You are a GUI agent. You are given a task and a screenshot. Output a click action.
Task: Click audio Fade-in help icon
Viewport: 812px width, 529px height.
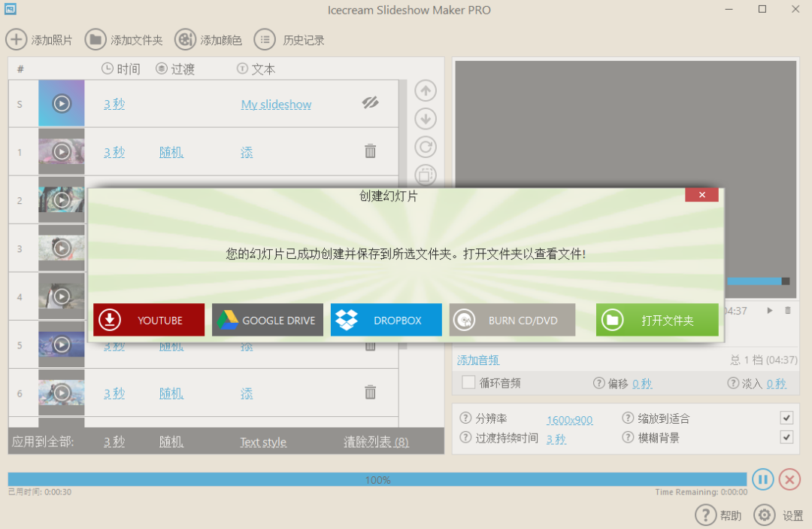coord(733,383)
